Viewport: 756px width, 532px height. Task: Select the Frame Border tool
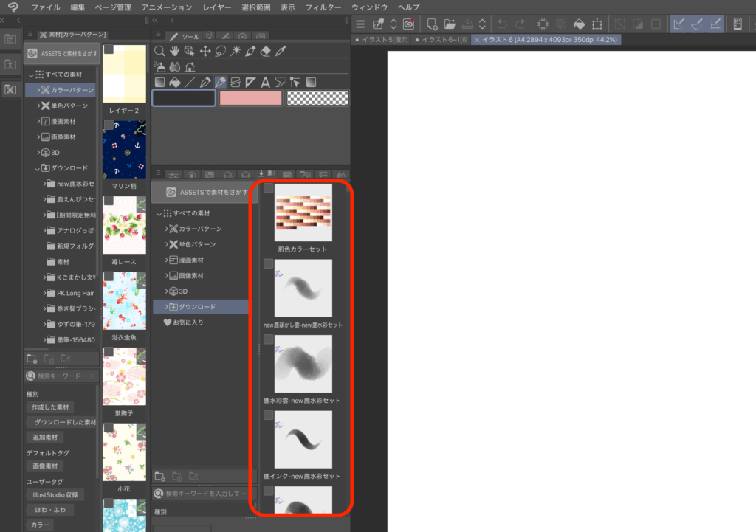pos(236,83)
